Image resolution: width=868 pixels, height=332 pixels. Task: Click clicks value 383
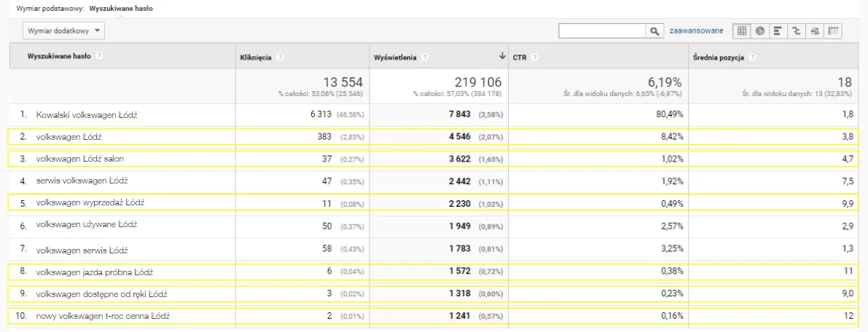pos(324,137)
